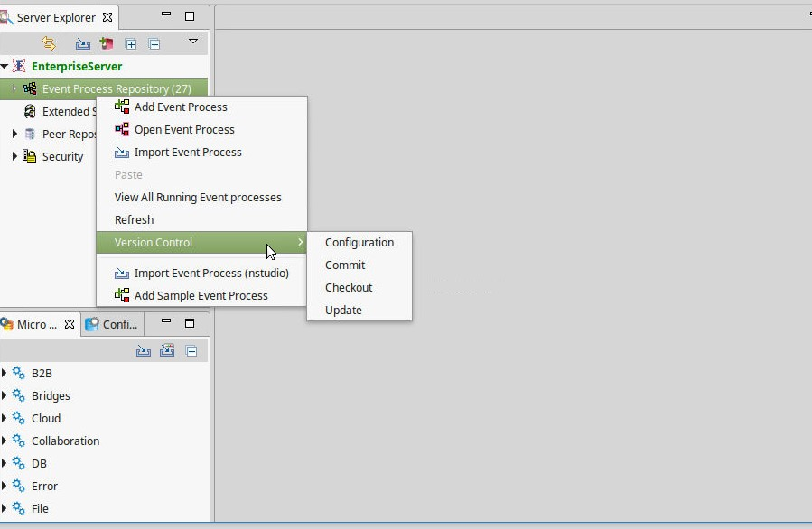Click the gears icon beside B2B
This screenshot has height=529, width=812.
[x=19, y=373]
